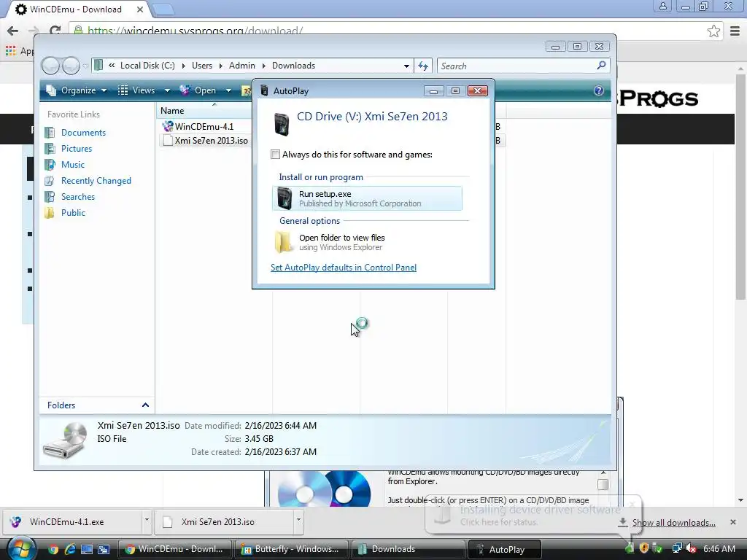The width and height of the screenshot is (747, 560).
Task: Open 'Set AutoPlay defaults in Control Panel' link
Action: pos(344,268)
